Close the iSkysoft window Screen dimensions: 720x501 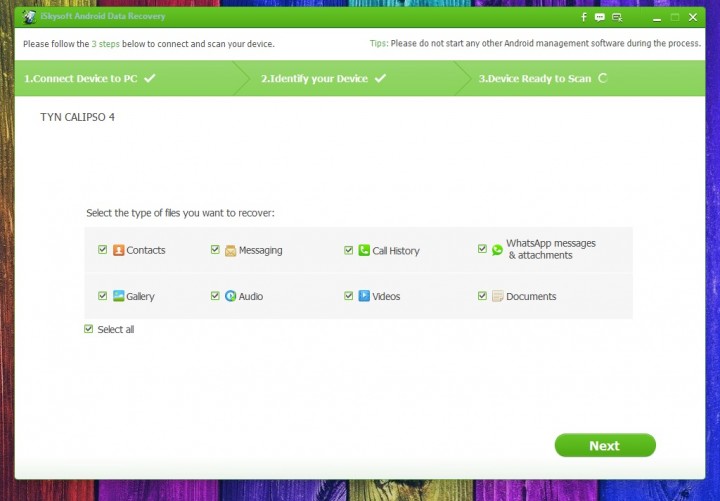693,17
